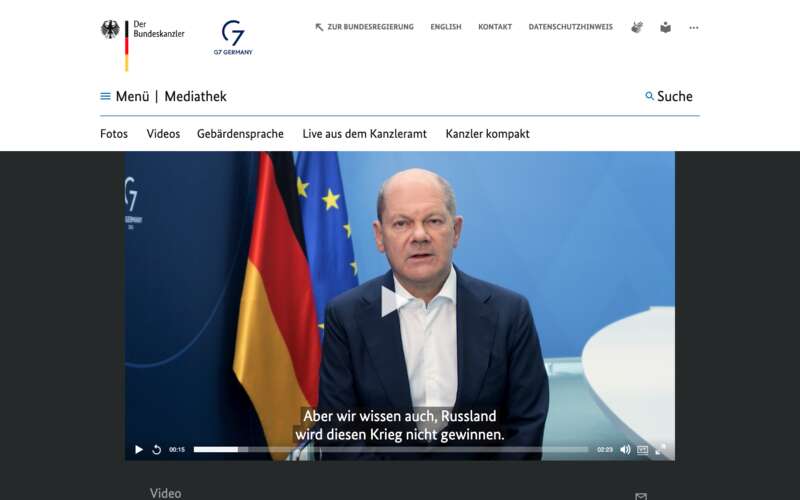Play video with bottom-left play button

(x=138, y=449)
